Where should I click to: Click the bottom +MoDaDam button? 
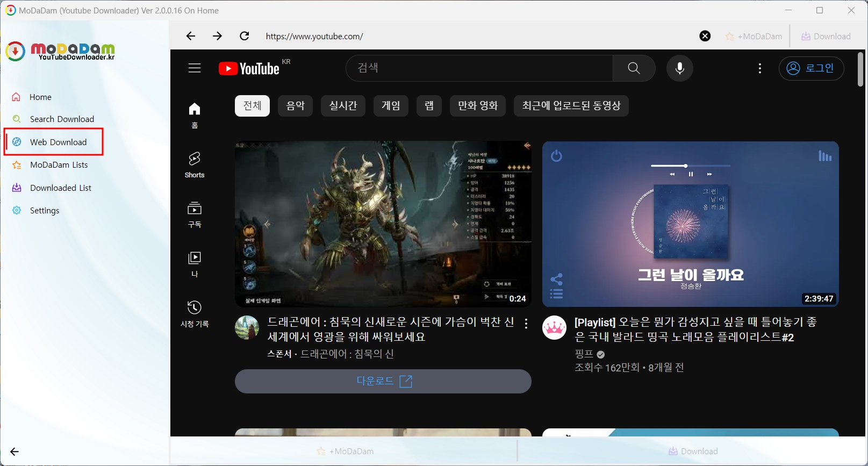pyautogui.click(x=345, y=451)
